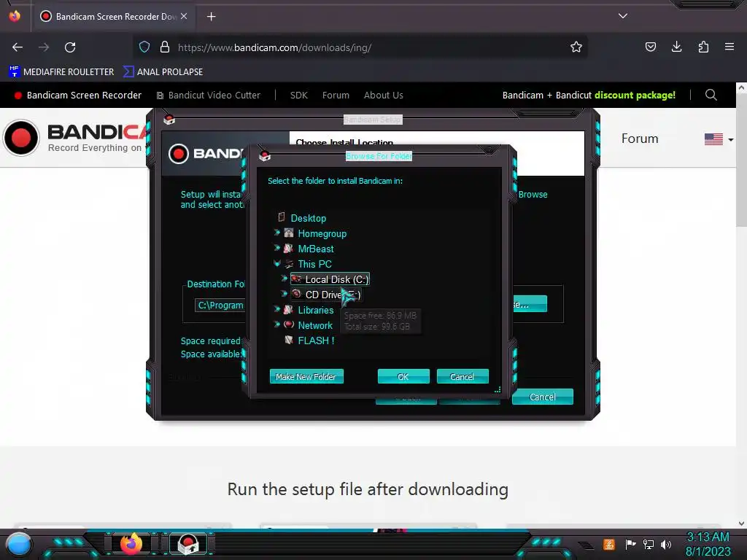Open the list all tabs chevron

click(x=623, y=16)
